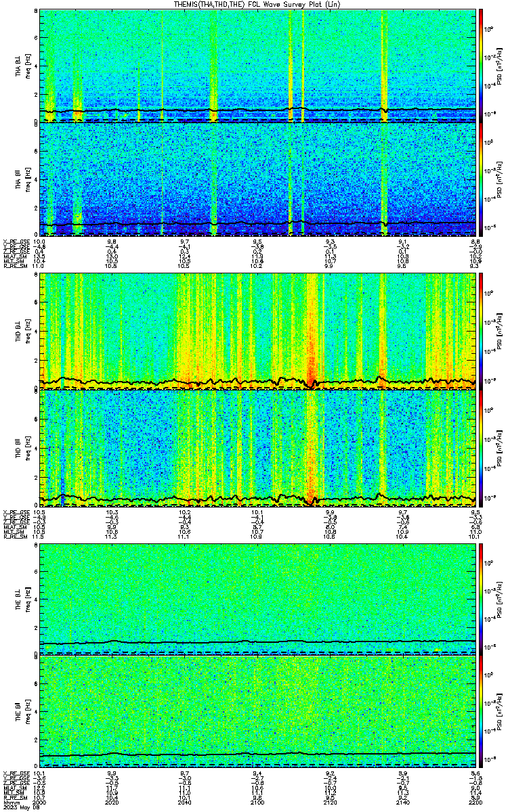Click the THE B-perpendicular PSD color bar
The height and width of the screenshot is (812, 508).
tap(482, 599)
